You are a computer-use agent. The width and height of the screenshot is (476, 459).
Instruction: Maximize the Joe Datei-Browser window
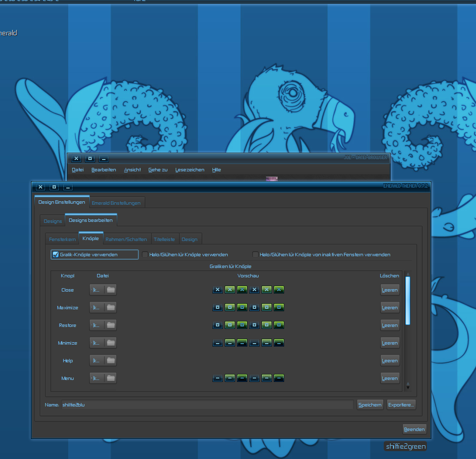pyautogui.click(x=90, y=159)
